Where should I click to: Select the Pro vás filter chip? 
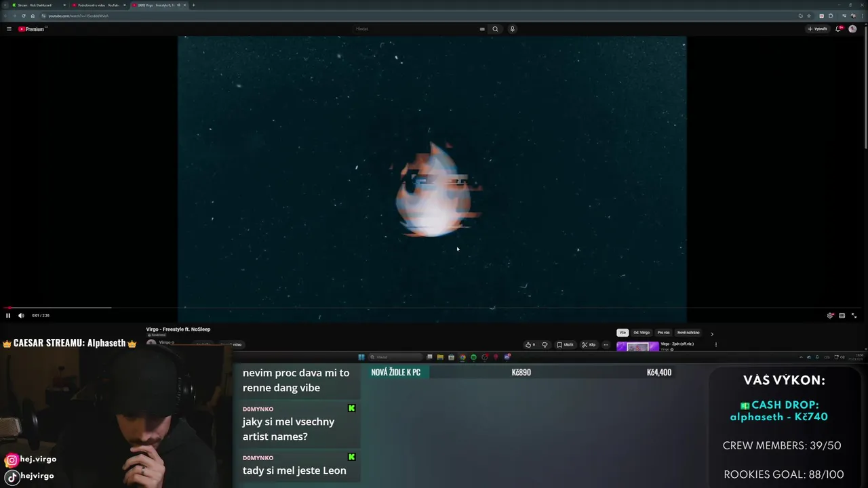663,333
